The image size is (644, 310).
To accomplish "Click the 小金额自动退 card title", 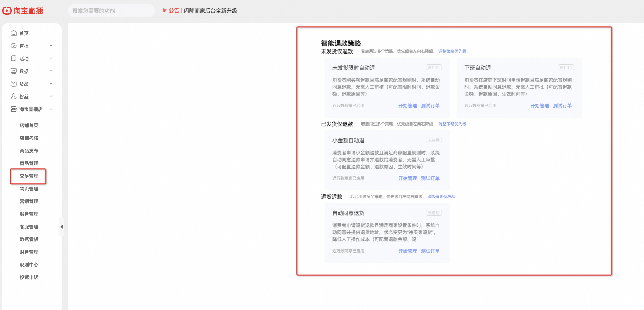I will [x=348, y=140].
